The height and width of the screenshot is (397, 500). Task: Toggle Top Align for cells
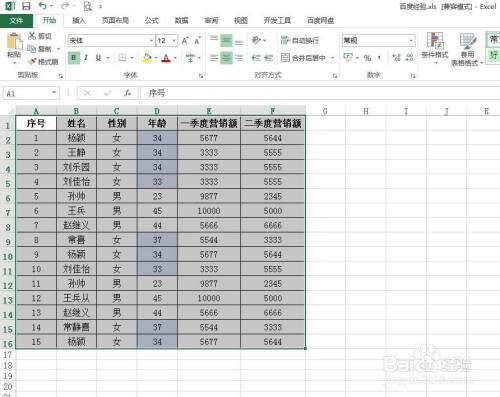tap(214, 40)
